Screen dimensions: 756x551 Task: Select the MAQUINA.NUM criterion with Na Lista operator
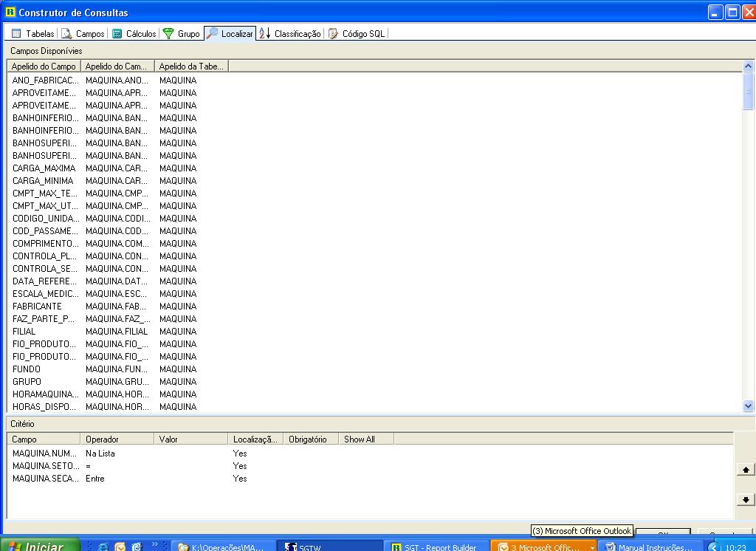[44, 453]
